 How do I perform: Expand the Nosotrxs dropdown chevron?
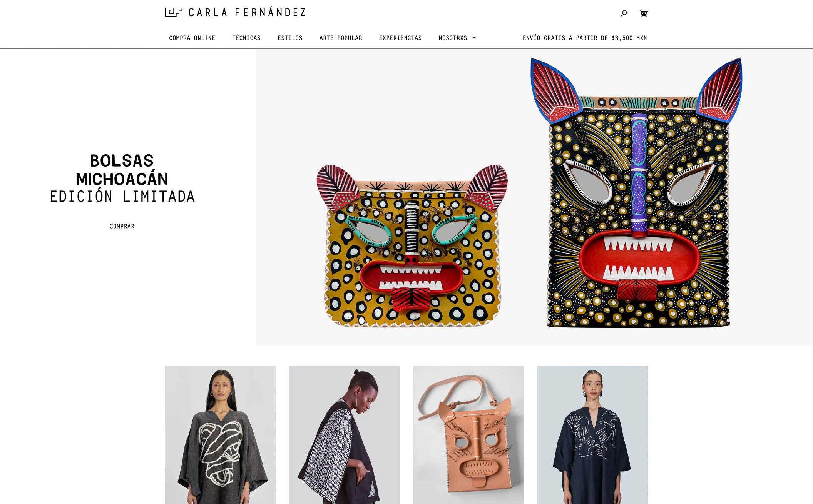[474, 38]
